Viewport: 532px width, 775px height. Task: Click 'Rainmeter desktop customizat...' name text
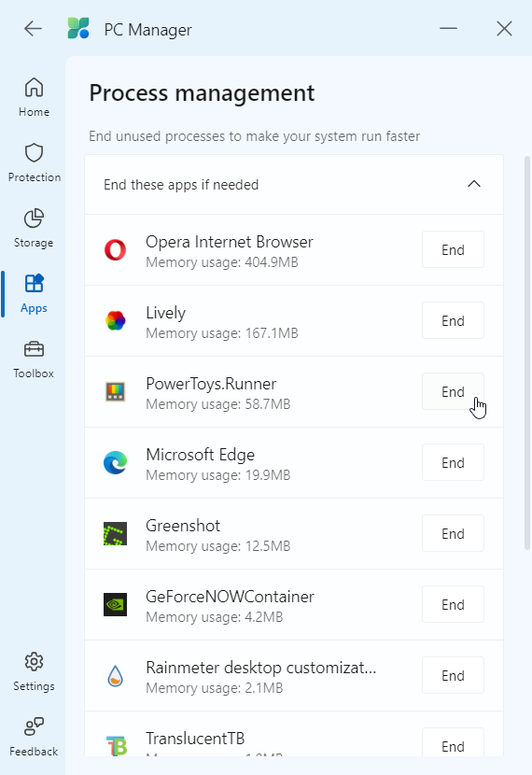(x=260, y=668)
